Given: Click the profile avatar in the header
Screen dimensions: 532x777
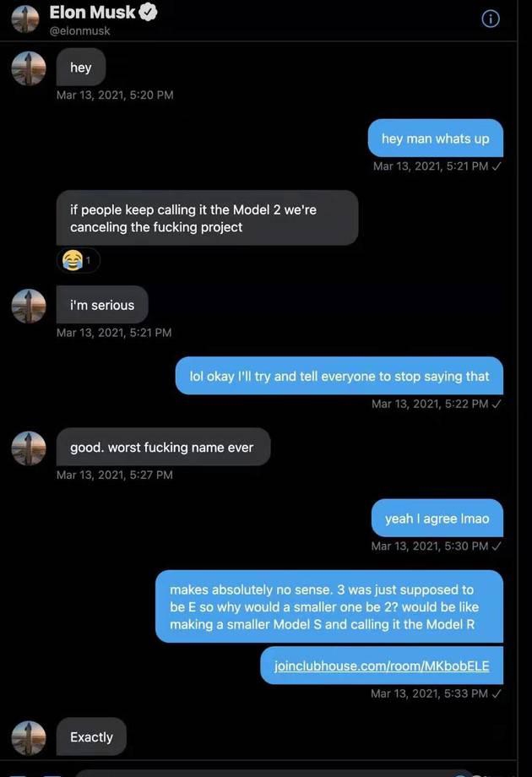Looking at the screenshot, I should point(25,19).
